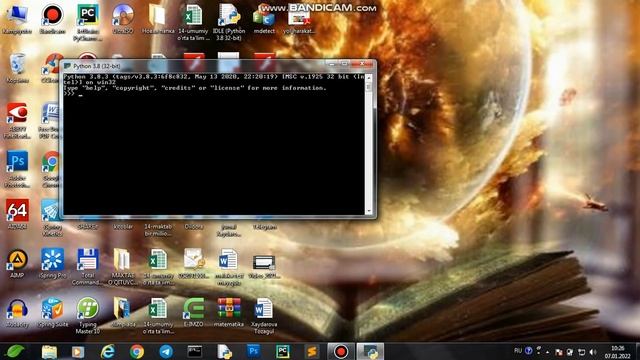This screenshot has height=360, width=640.
Task: Open the network icon in the system tray
Action: [582, 352]
